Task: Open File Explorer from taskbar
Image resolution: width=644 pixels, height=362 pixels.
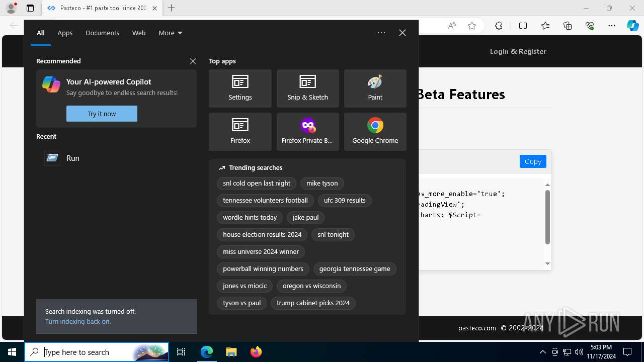Action: (231, 352)
